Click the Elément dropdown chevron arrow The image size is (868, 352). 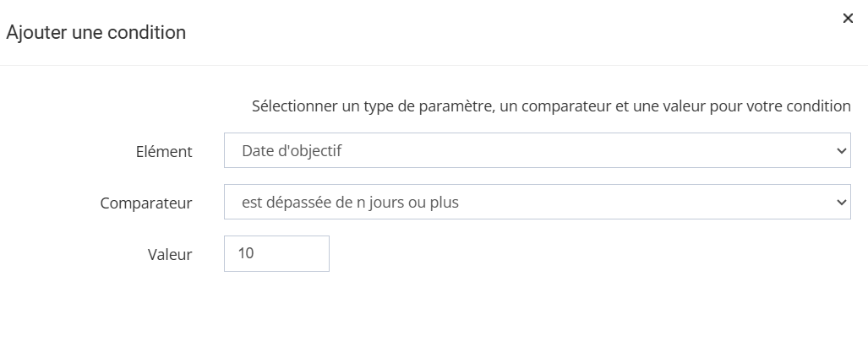tap(840, 150)
